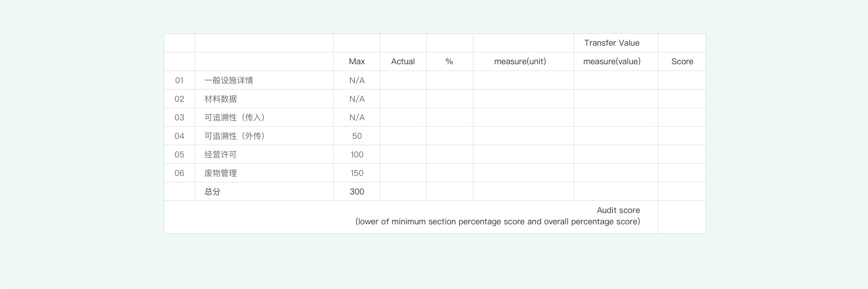Screen dimensions: 868x289
Task: Click the Max value 300 in total row
Action: coord(357,192)
